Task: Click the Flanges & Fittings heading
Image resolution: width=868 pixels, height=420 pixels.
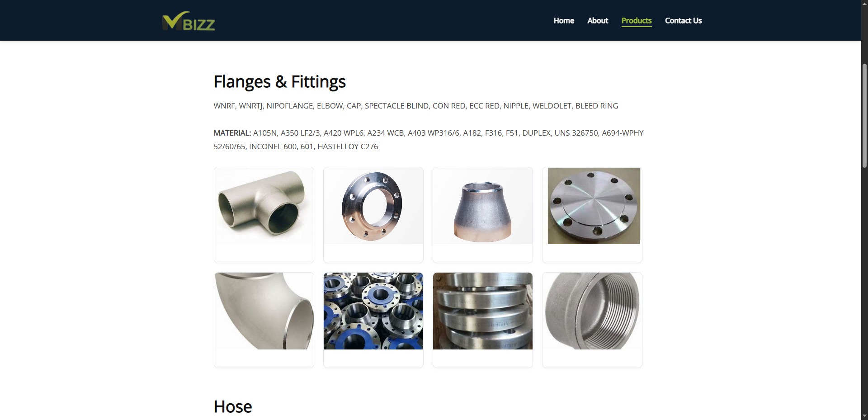Action: 279,82
